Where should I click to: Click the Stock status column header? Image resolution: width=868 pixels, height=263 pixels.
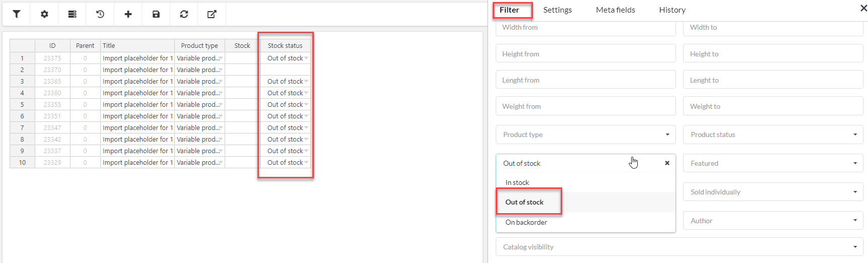point(285,45)
